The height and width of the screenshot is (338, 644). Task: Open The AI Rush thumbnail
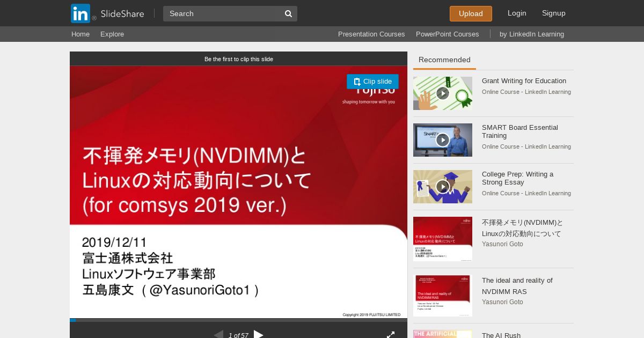pos(443,334)
